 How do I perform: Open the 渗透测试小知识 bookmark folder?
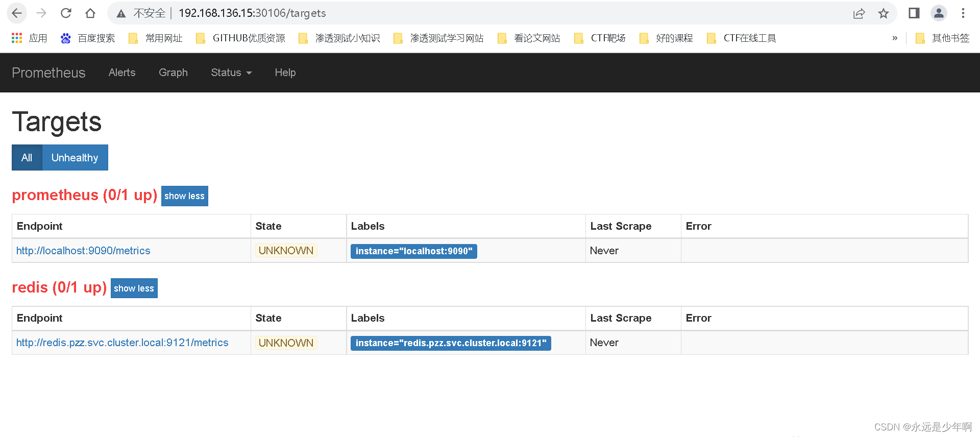pyautogui.click(x=339, y=38)
